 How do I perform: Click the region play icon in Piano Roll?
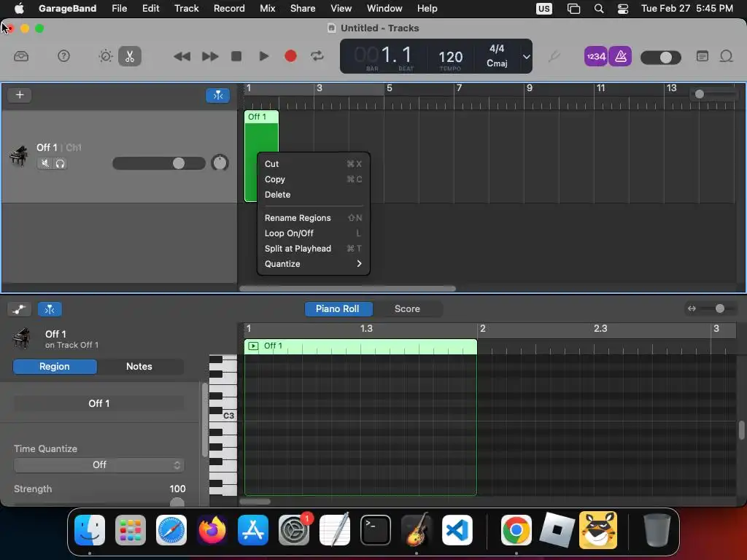[253, 346]
